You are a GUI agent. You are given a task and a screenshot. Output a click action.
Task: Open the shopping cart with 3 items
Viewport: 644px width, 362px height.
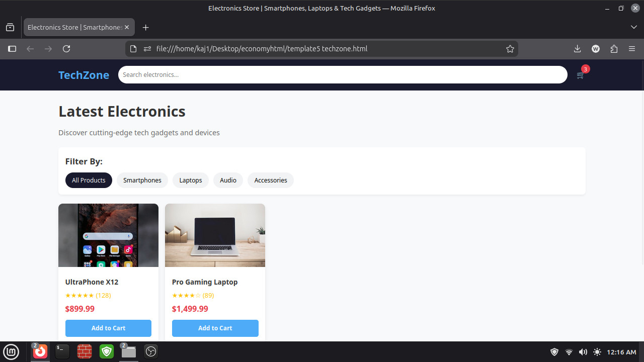(x=580, y=74)
